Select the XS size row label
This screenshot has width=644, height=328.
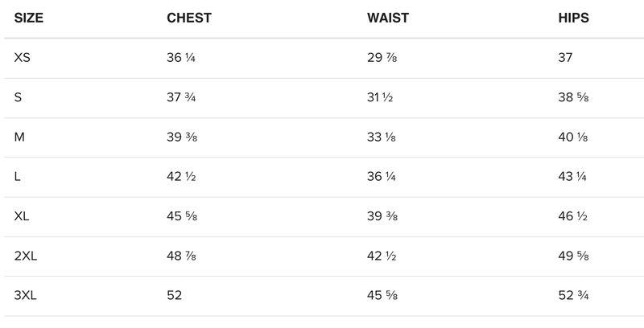pyautogui.click(x=23, y=59)
